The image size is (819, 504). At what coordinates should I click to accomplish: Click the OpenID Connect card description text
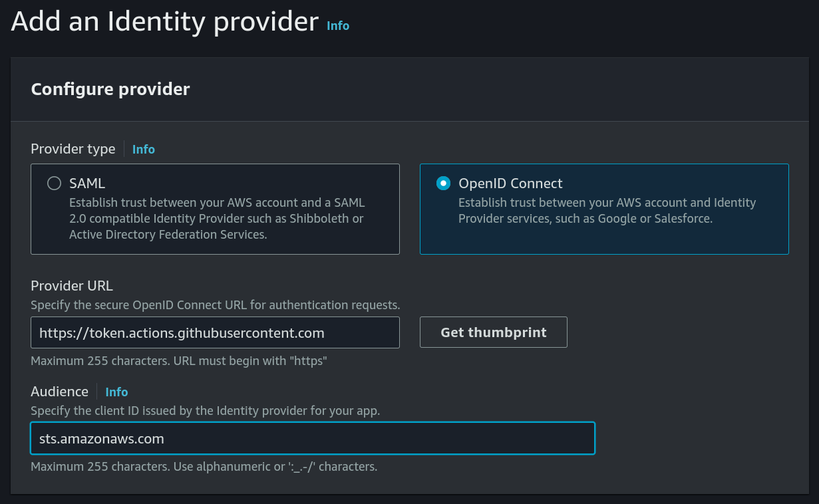tap(607, 210)
